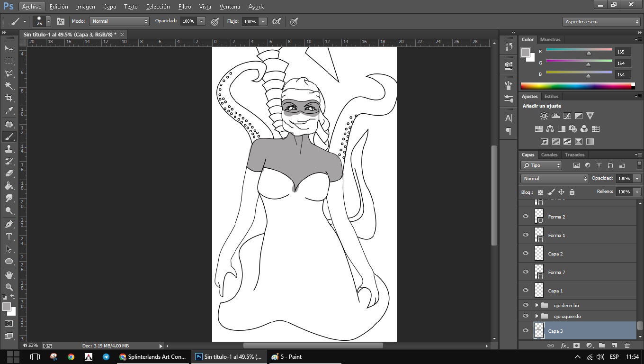The width and height of the screenshot is (644, 364).
Task: Toggle lock all icon
Action: click(572, 192)
